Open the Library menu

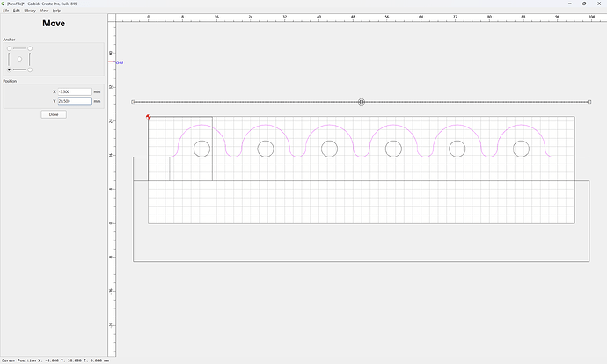point(30,11)
